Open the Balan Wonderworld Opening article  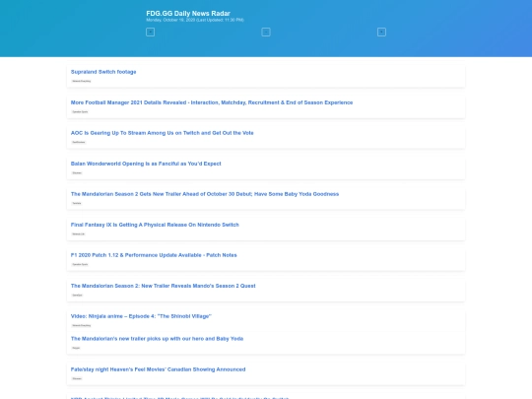click(x=146, y=164)
